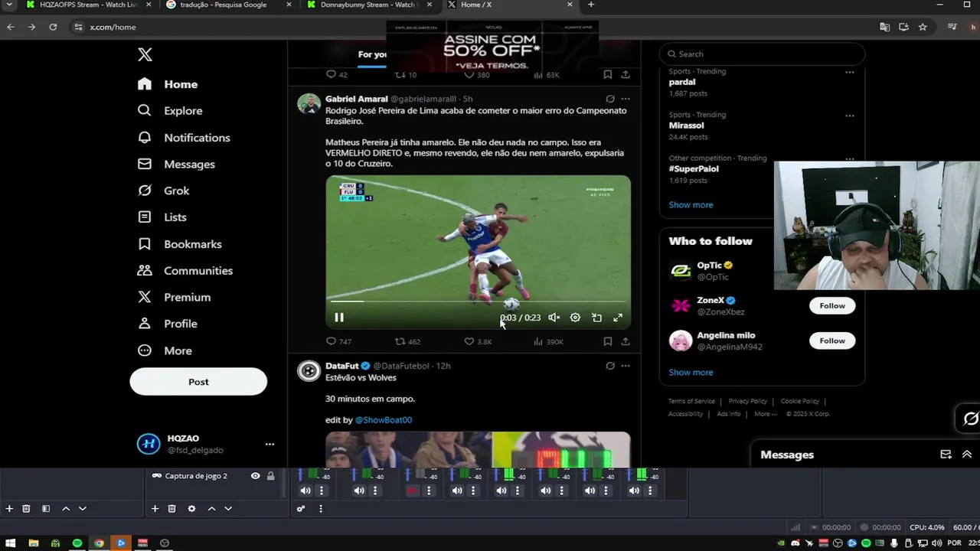Open a new browser tab

point(590,5)
